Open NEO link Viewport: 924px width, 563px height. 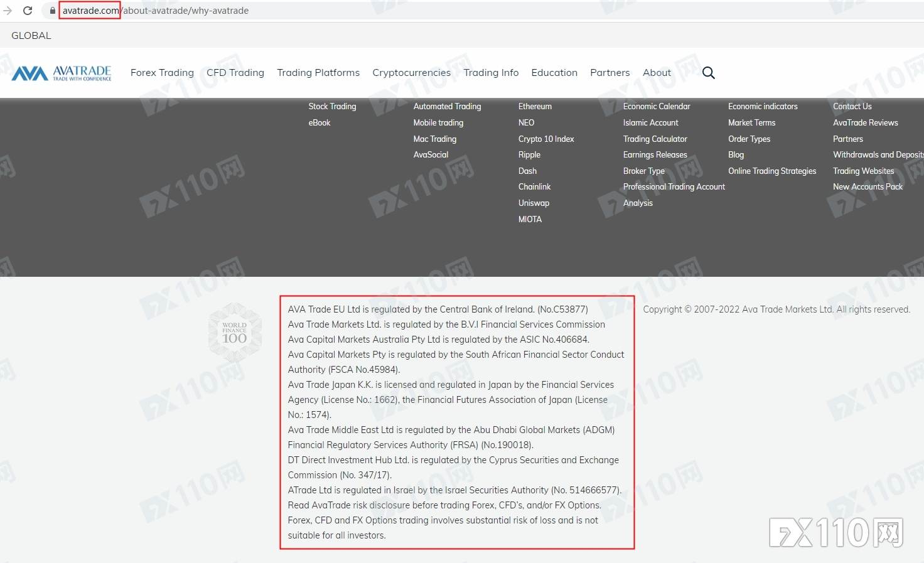(526, 123)
